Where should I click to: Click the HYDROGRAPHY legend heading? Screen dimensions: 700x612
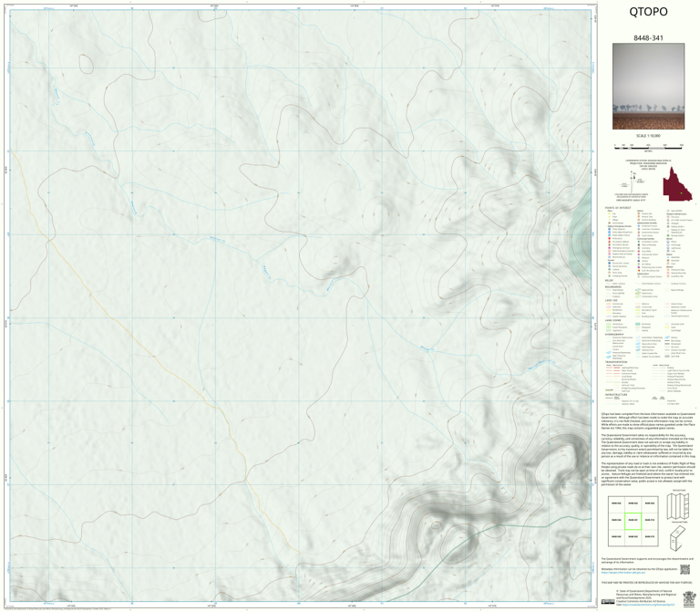[x=614, y=334]
